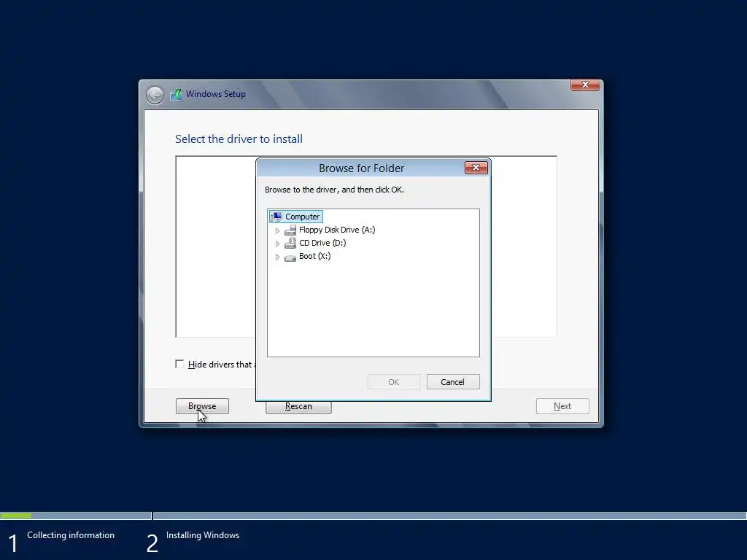
Task: Click the Rescan button
Action: (298, 407)
